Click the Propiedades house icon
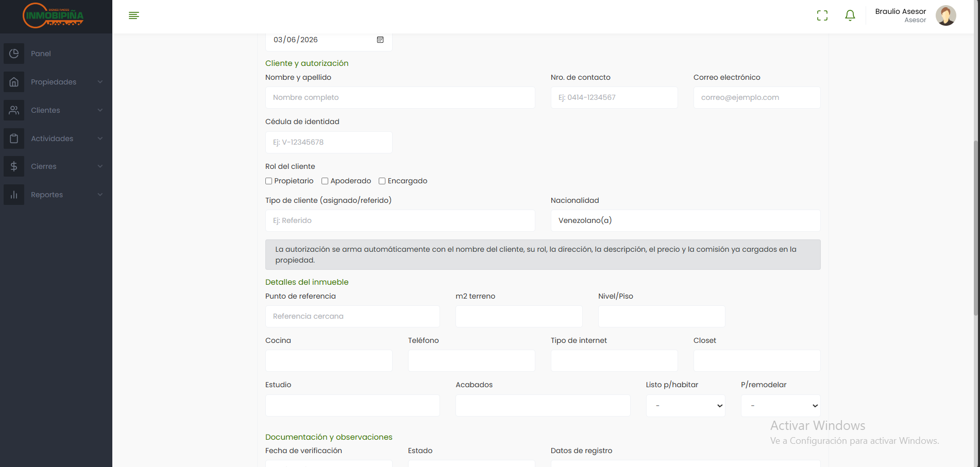980x467 pixels. (14, 82)
